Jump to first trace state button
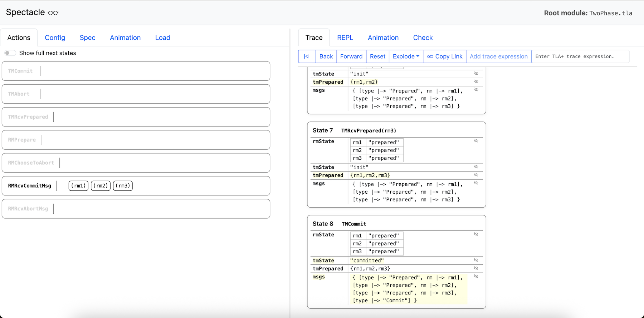Image resolution: width=644 pixels, height=318 pixels. 307,56
